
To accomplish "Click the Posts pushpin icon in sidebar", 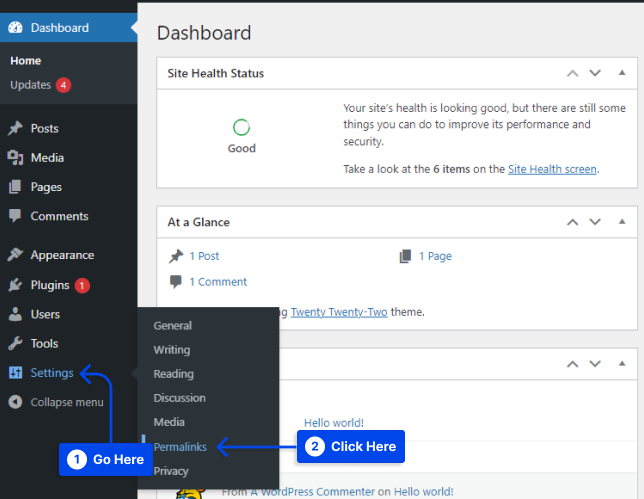I will pyautogui.click(x=15, y=128).
